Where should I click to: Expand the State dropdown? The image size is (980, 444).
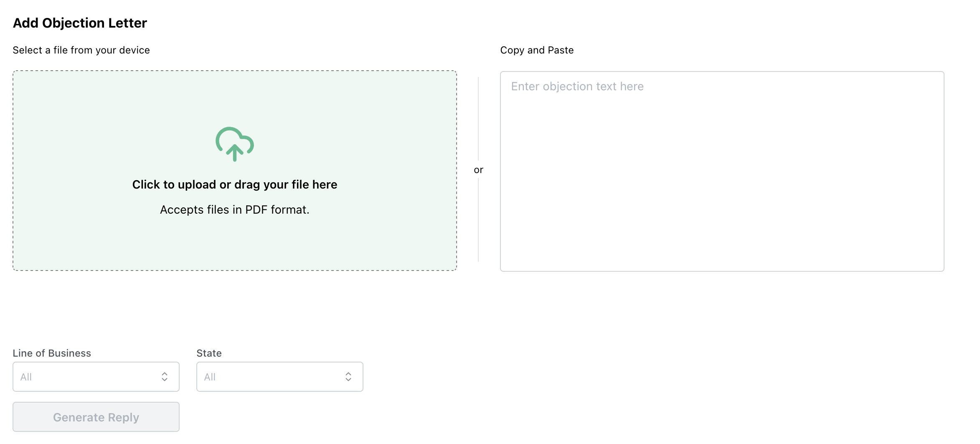[279, 377]
